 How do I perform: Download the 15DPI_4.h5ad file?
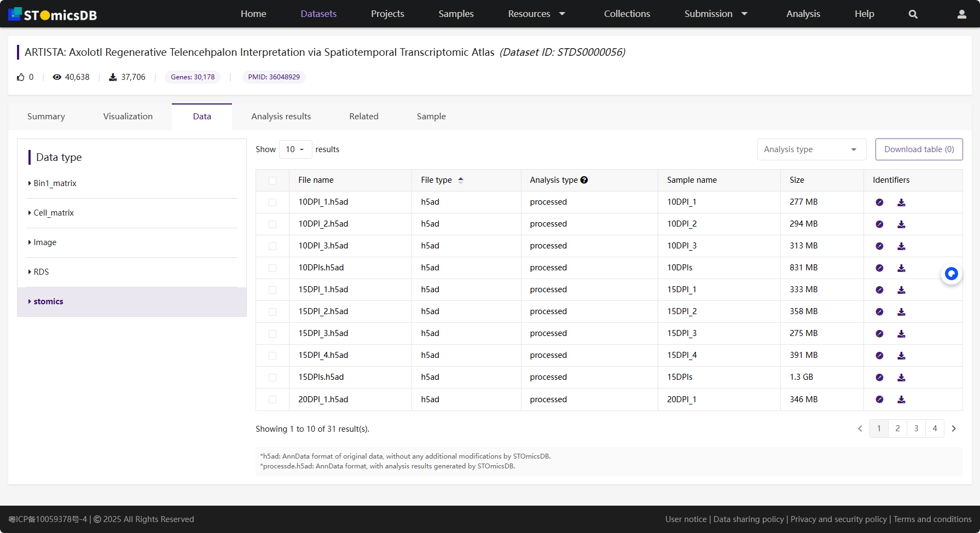click(x=901, y=356)
